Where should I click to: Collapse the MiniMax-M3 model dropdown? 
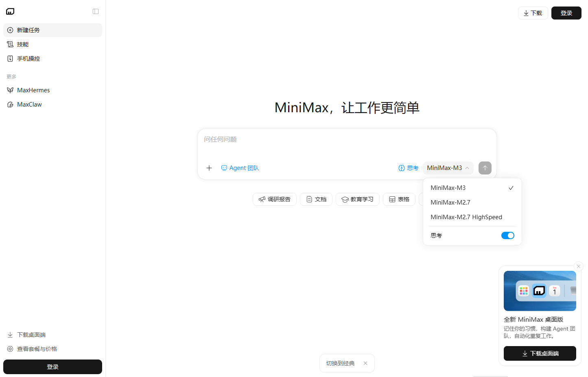point(448,168)
